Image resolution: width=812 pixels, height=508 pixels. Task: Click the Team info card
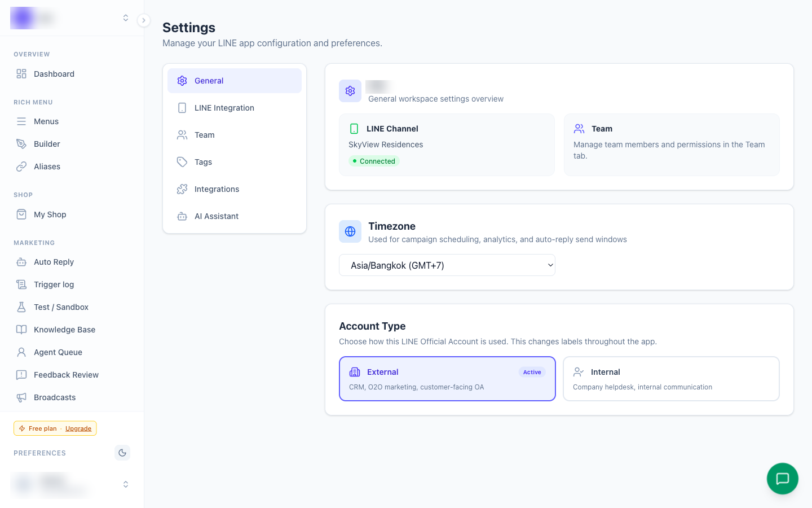pos(672,145)
